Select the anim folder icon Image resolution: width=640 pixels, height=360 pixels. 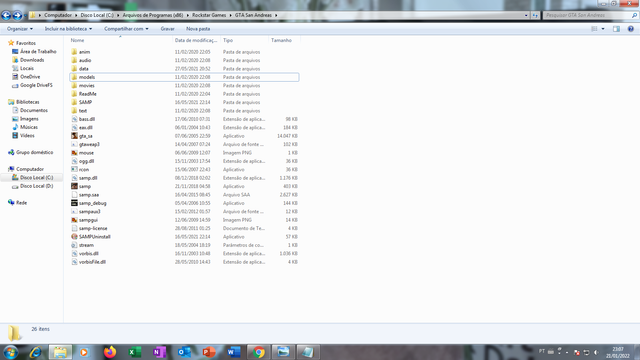pos(74,52)
